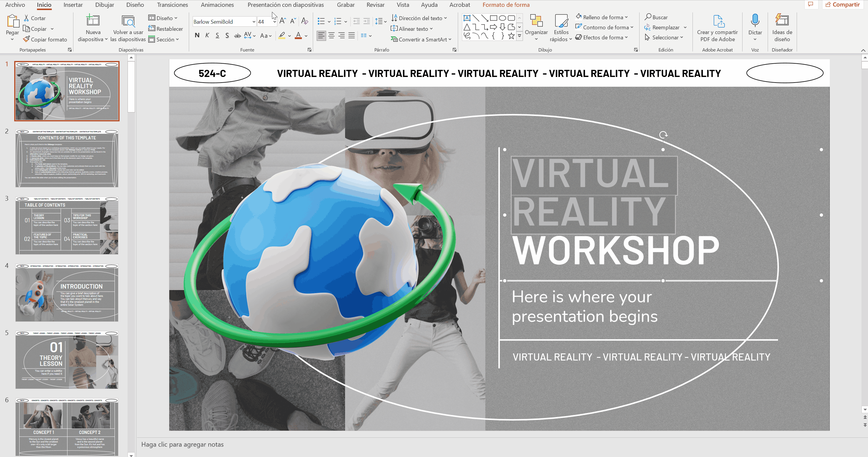
Task: Justify the text alignment
Action: (352, 36)
